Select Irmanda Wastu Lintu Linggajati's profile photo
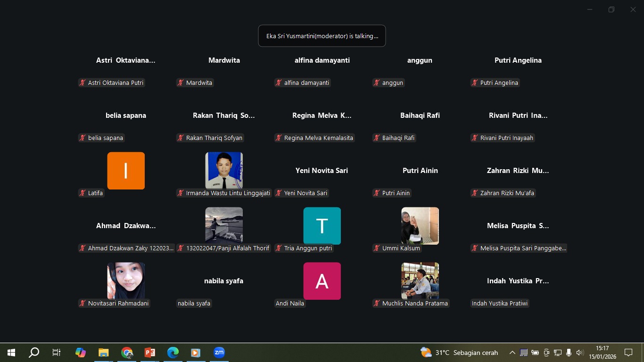Image resolution: width=644 pixels, height=362 pixels. pos(224,171)
